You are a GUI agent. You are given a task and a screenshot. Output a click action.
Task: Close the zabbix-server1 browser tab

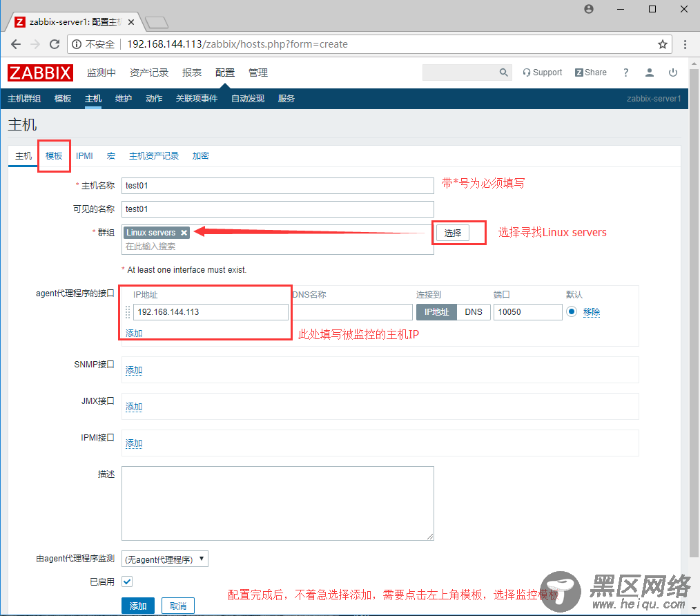(130, 22)
